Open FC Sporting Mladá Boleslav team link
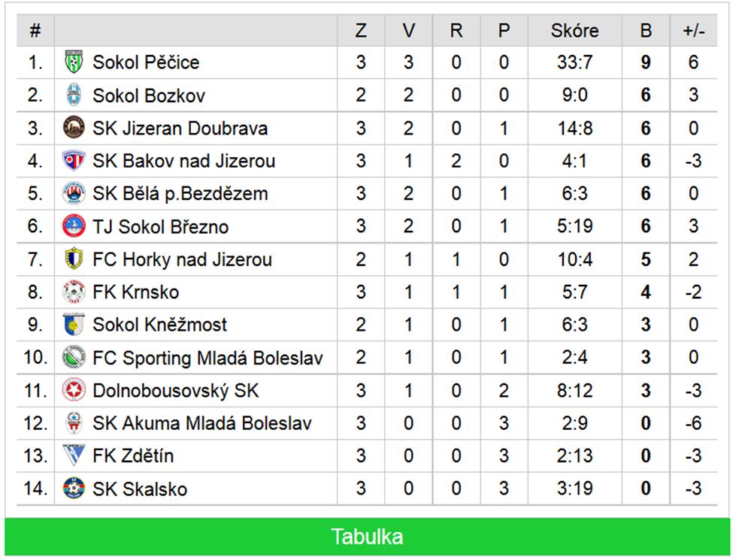This screenshot has width=736, height=560. pyautogui.click(x=207, y=358)
